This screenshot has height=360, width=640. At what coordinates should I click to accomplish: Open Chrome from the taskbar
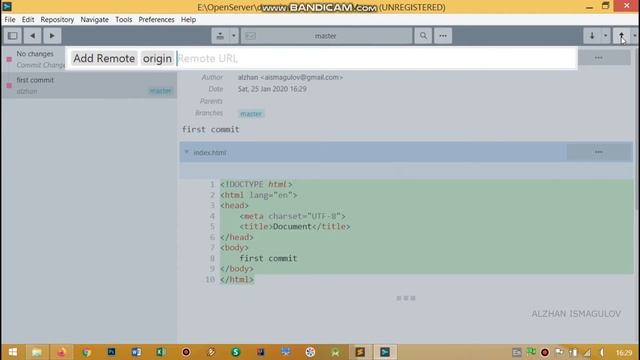pos(86,352)
